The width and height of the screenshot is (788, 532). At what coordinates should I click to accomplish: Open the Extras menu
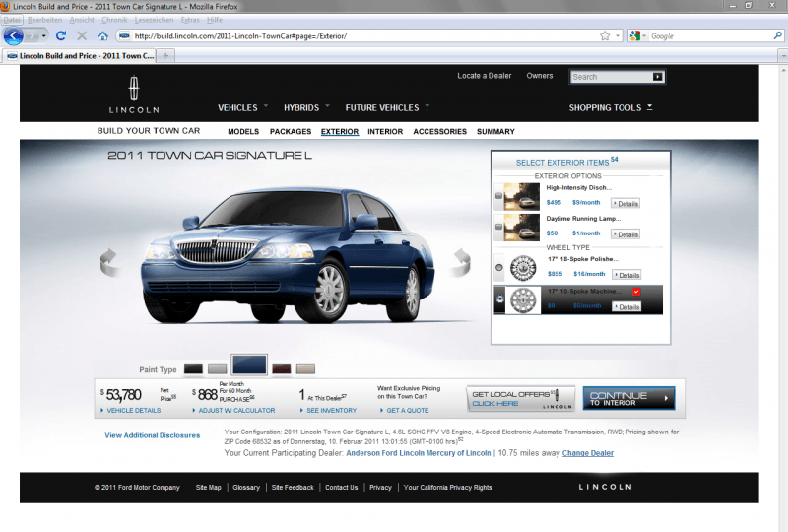[190, 20]
